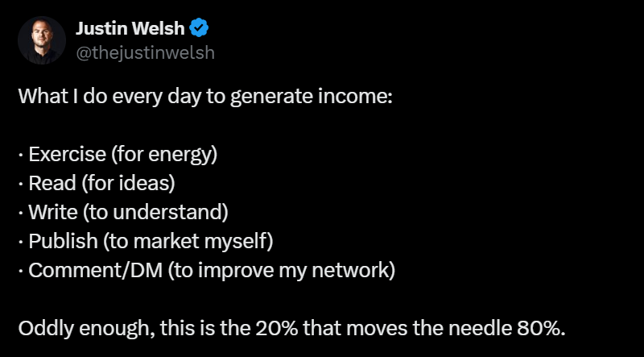The height and width of the screenshot is (357, 644).
Task: Click the phrase "(to understand)"
Action: point(156,213)
